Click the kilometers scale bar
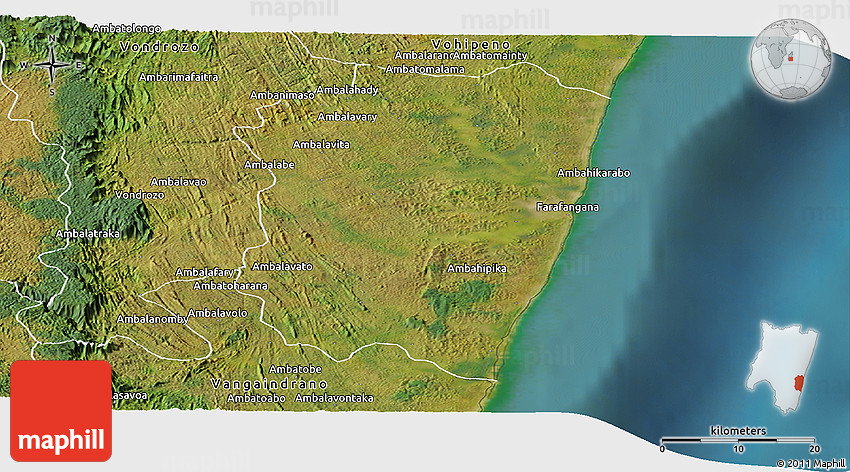850x472 pixels. point(738,439)
